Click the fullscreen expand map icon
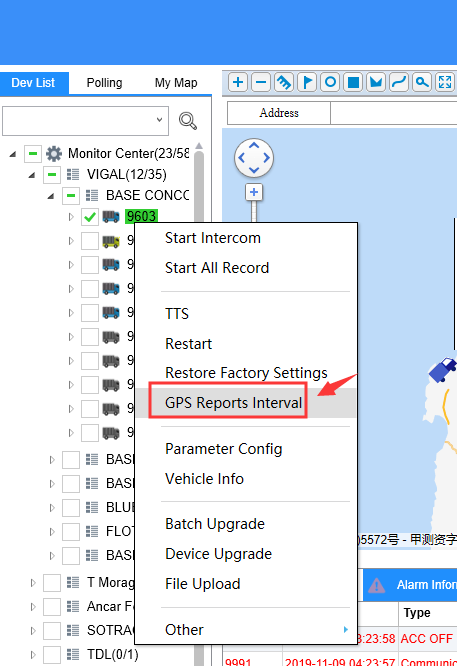457x666 pixels. tap(445, 82)
